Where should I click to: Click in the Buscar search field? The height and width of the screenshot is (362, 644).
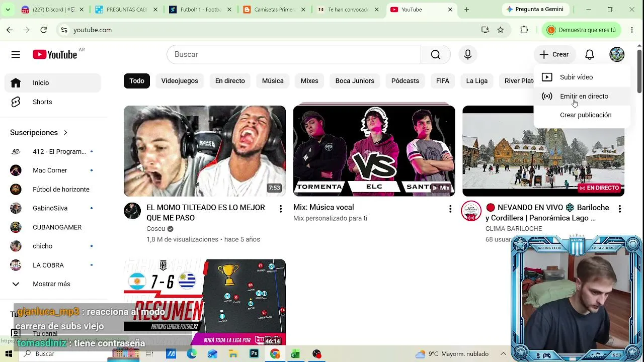click(294, 54)
